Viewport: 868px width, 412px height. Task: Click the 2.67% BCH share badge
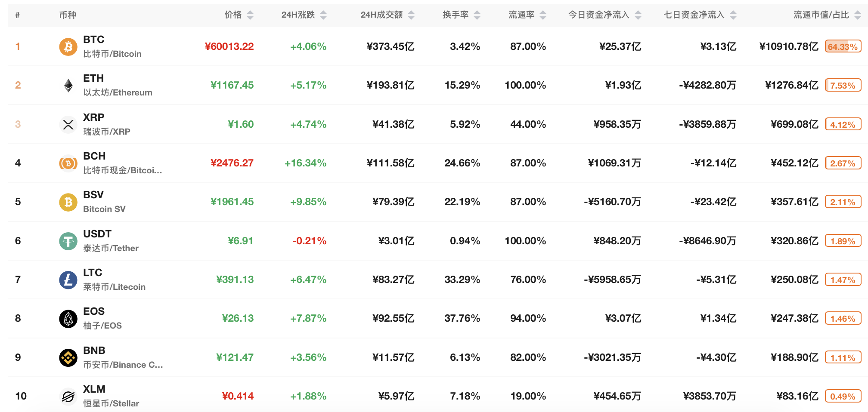[843, 163]
